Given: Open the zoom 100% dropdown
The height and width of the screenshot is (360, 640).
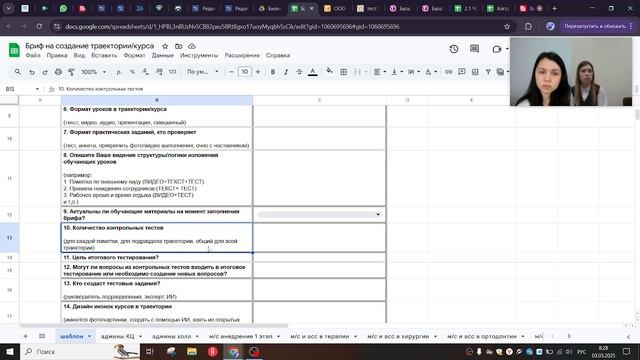Looking at the screenshot, I should click(x=93, y=72).
